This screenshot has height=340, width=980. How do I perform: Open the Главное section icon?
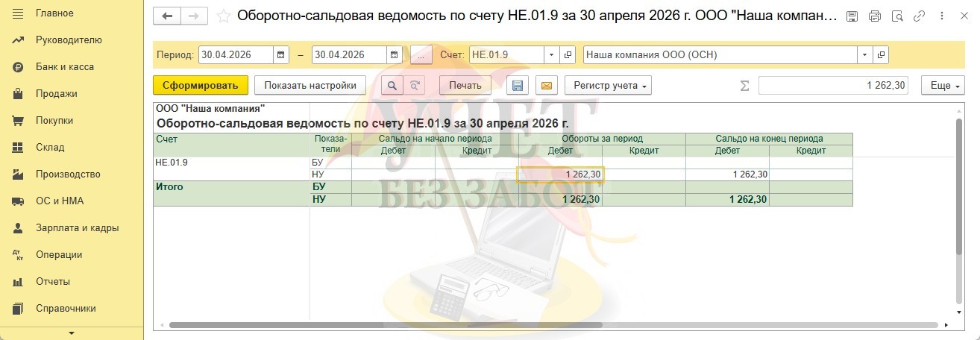pos(19,13)
